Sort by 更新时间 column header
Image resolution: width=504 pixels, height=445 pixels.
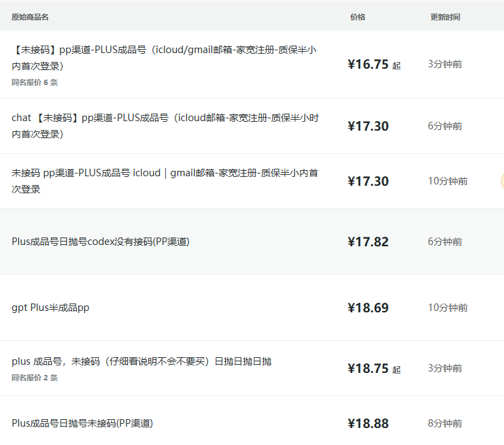[446, 17]
